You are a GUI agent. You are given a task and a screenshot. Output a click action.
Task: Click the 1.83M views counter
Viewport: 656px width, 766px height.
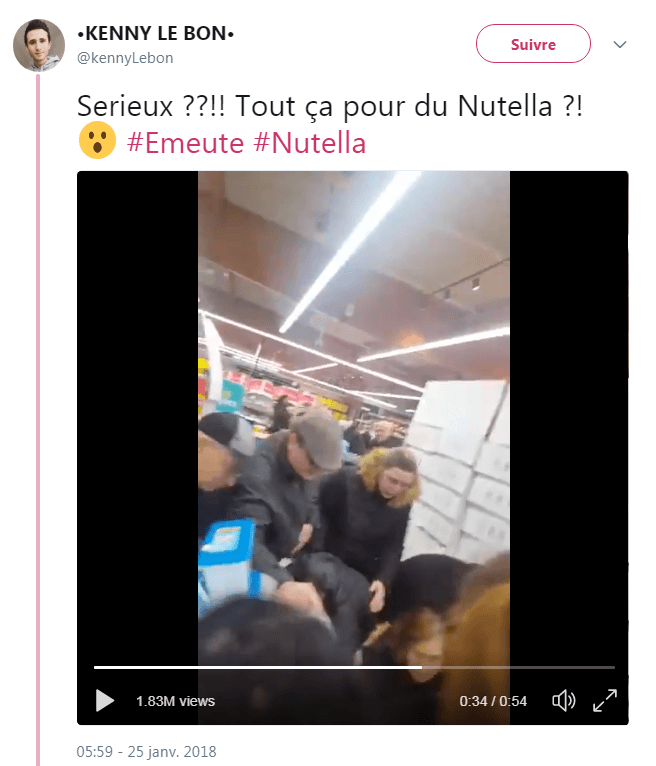click(x=175, y=701)
